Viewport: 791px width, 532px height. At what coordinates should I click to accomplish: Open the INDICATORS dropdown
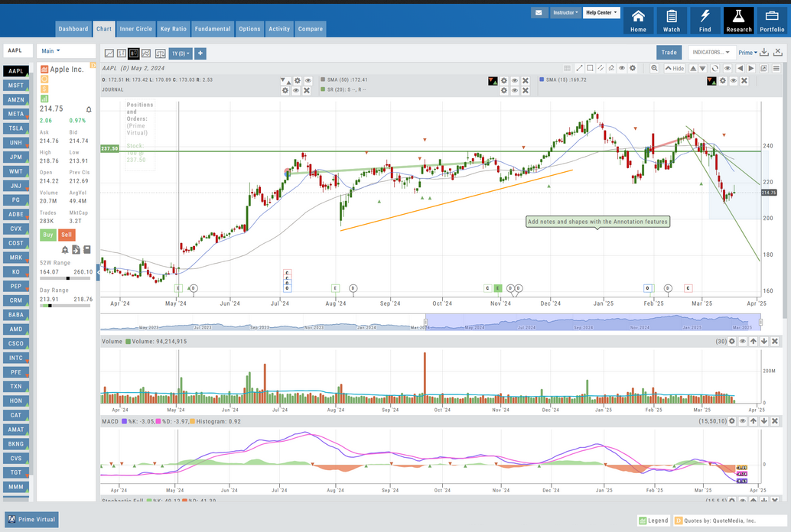[x=711, y=53]
